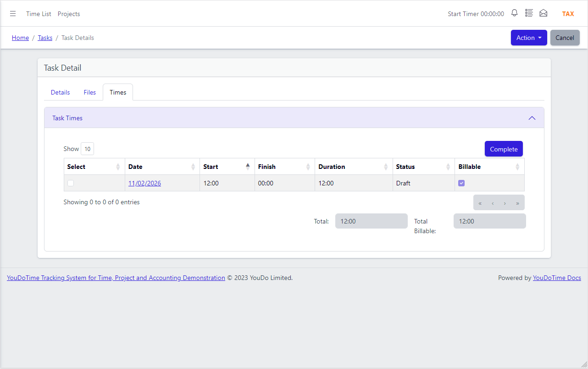Click the Total field showing 12:00

372,221
